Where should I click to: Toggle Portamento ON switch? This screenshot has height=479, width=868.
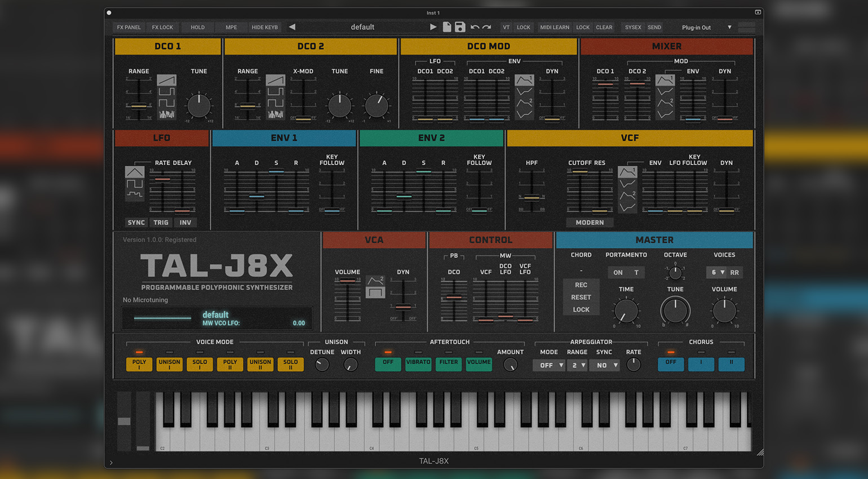[618, 273]
